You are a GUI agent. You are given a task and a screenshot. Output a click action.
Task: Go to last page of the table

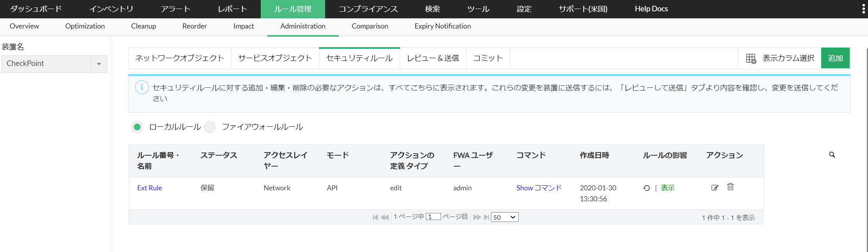486,217
